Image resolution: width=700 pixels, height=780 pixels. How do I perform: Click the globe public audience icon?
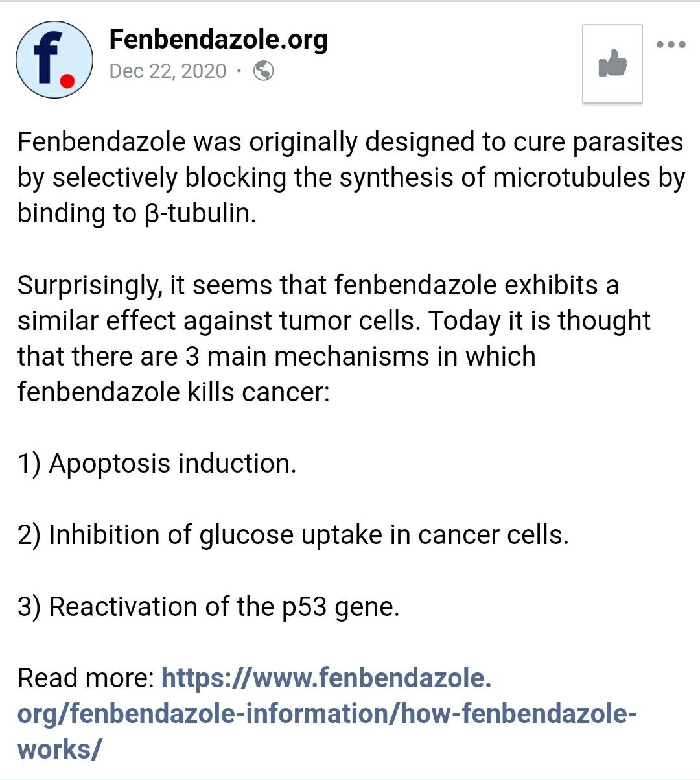263,71
